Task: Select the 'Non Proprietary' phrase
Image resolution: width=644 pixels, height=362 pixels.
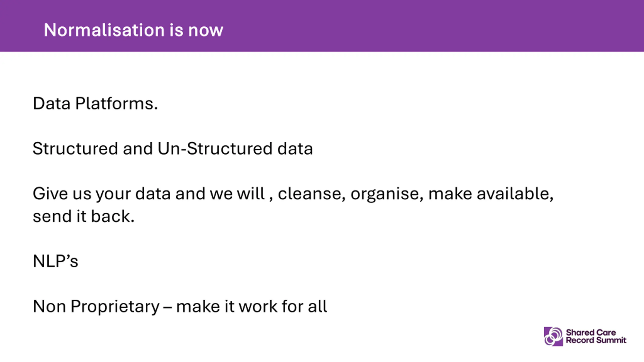Action: pyautogui.click(x=96, y=306)
